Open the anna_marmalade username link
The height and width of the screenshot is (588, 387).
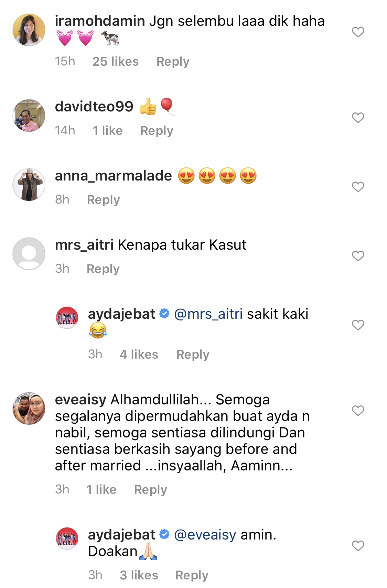point(114,176)
